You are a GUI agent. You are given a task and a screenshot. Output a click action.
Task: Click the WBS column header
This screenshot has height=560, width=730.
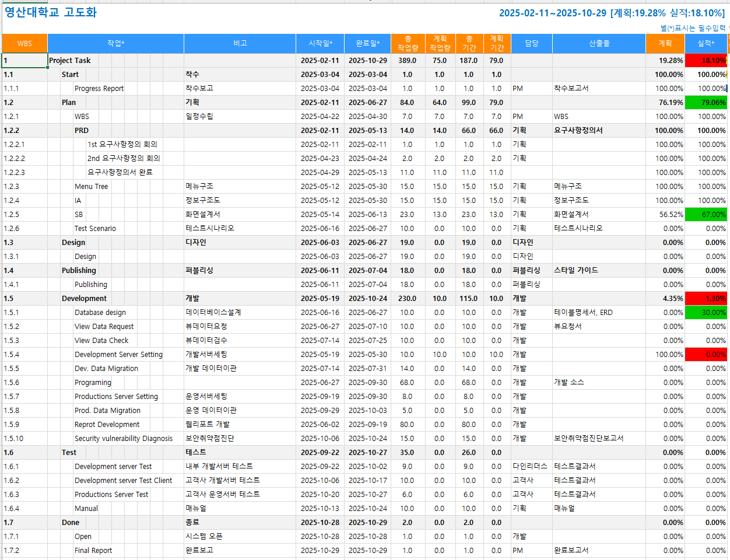pyautogui.click(x=24, y=44)
